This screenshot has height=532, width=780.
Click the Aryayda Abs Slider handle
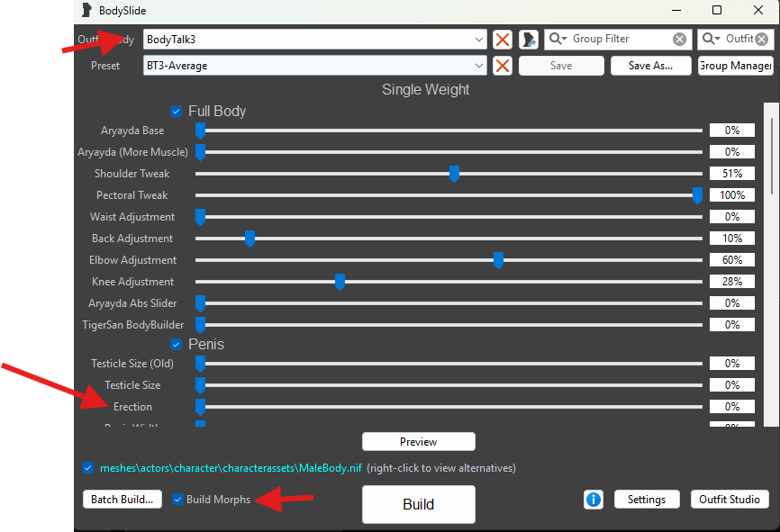point(201,303)
